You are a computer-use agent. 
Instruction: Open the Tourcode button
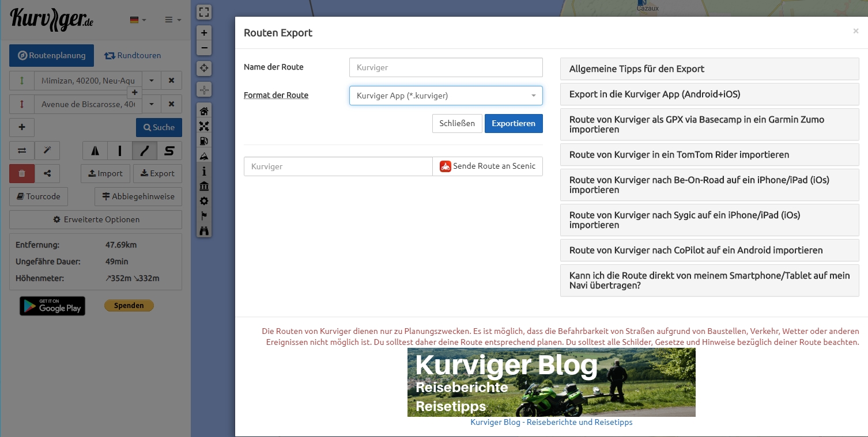39,196
